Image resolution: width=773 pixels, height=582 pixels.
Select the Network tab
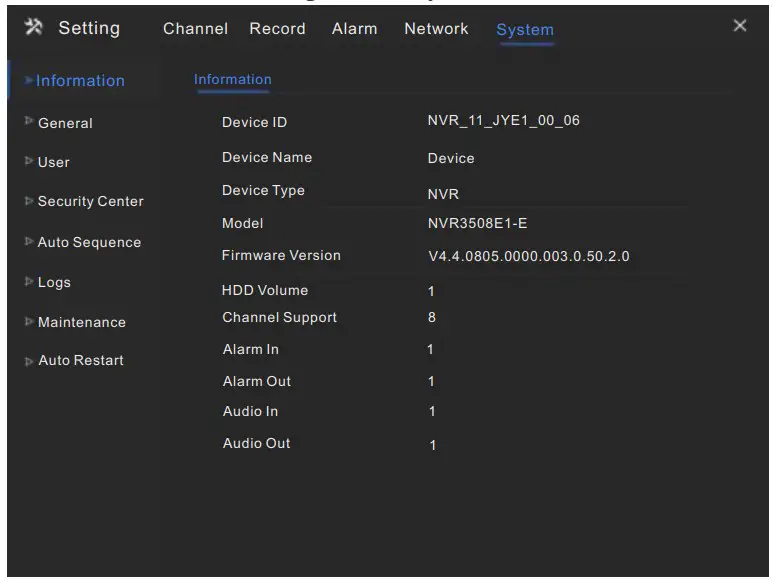click(436, 29)
